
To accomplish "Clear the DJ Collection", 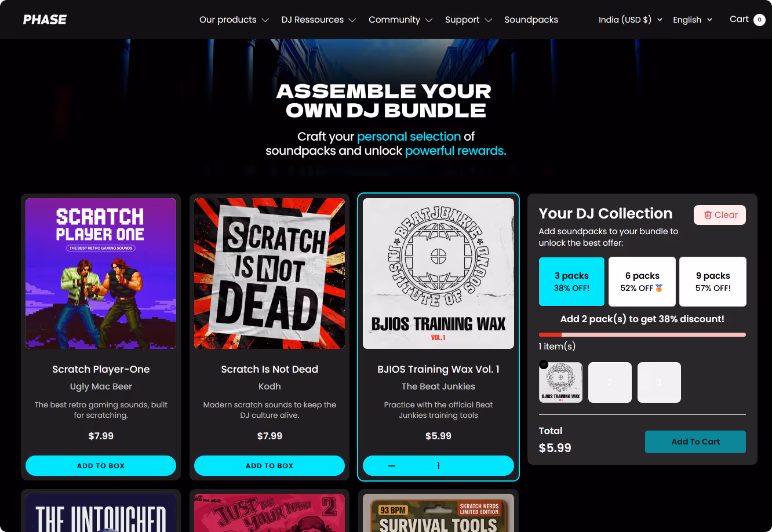I will pos(720,215).
